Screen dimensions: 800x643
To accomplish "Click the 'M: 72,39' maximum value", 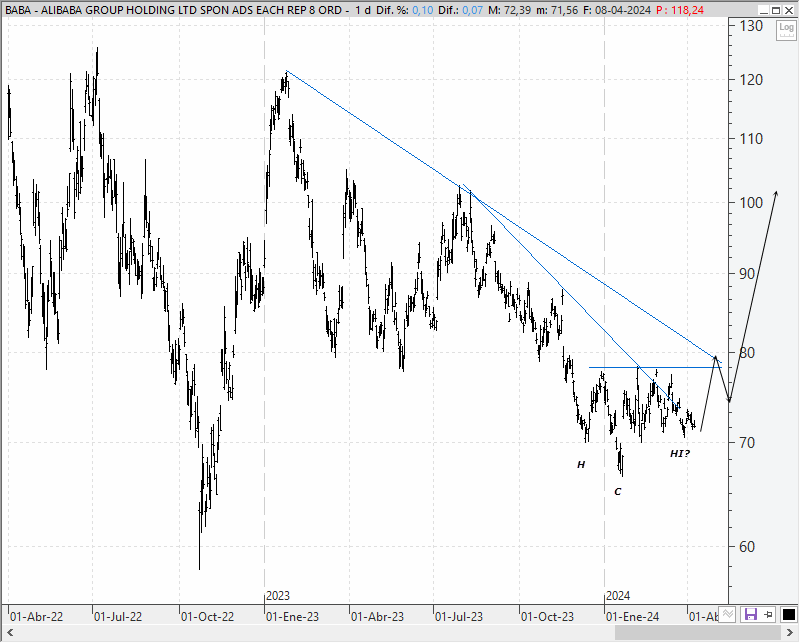I will click(x=509, y=10).
